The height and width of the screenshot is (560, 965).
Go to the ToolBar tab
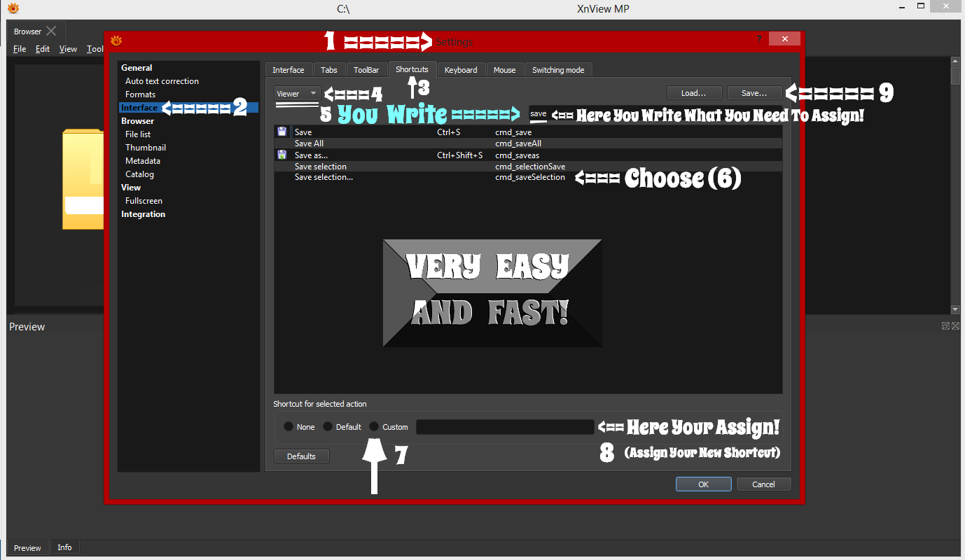click(366, 70)
